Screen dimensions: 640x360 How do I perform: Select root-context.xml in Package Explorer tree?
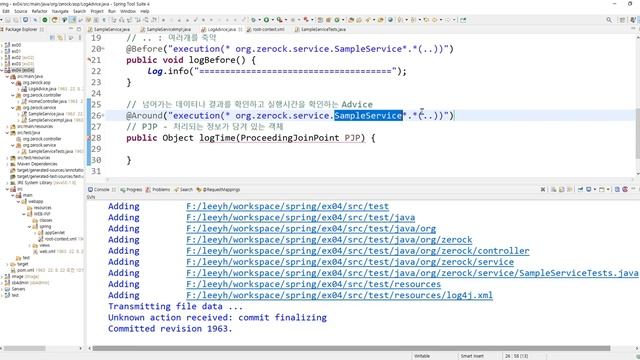(60, 239)
